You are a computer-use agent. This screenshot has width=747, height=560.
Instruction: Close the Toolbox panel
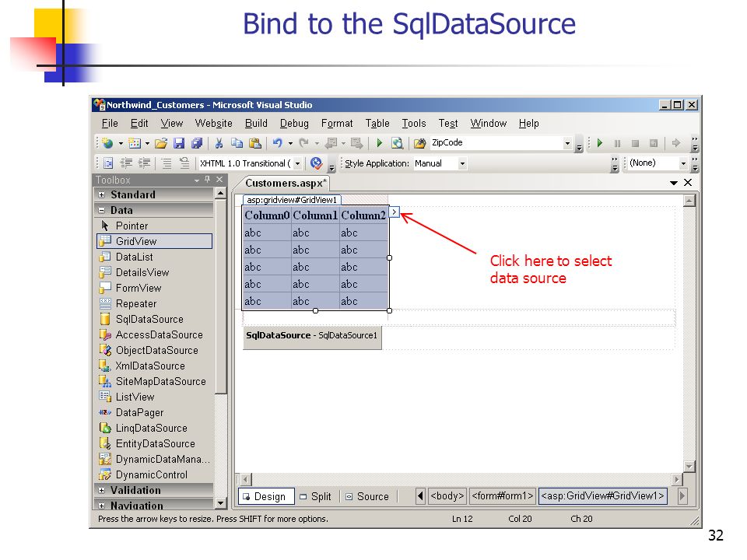point(219,180)
